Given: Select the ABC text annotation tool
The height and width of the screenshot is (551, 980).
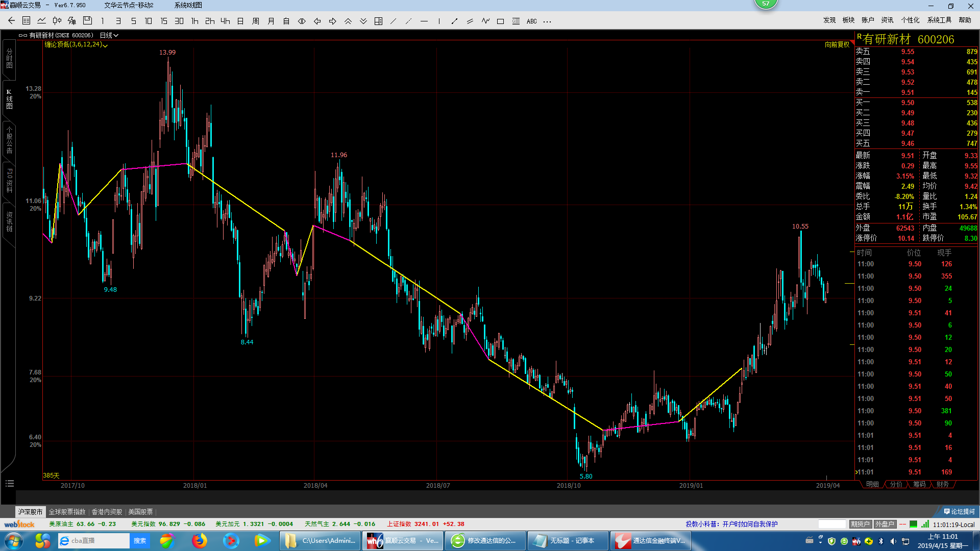Looking at the screenshot, I should [531, 21].
